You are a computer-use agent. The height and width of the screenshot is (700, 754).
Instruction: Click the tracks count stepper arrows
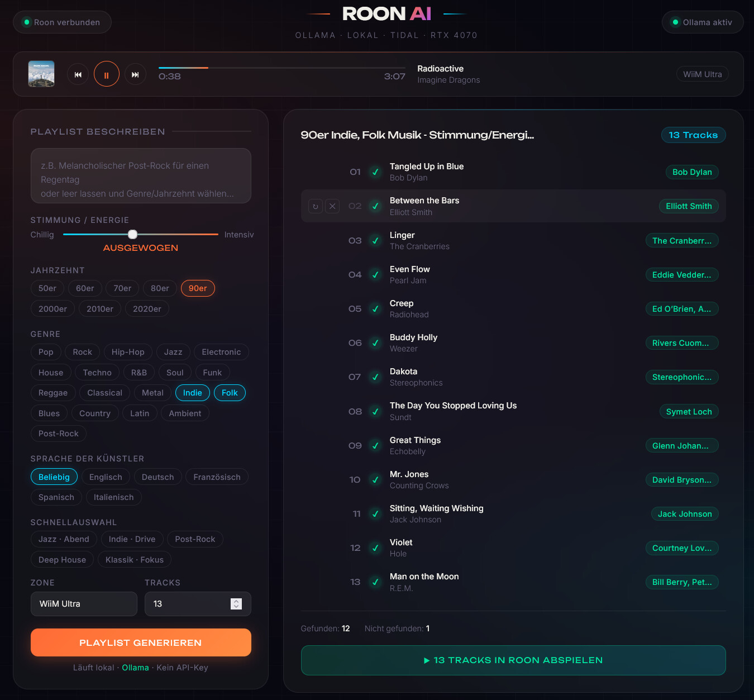pyautogui.click(x=236, y=604)
